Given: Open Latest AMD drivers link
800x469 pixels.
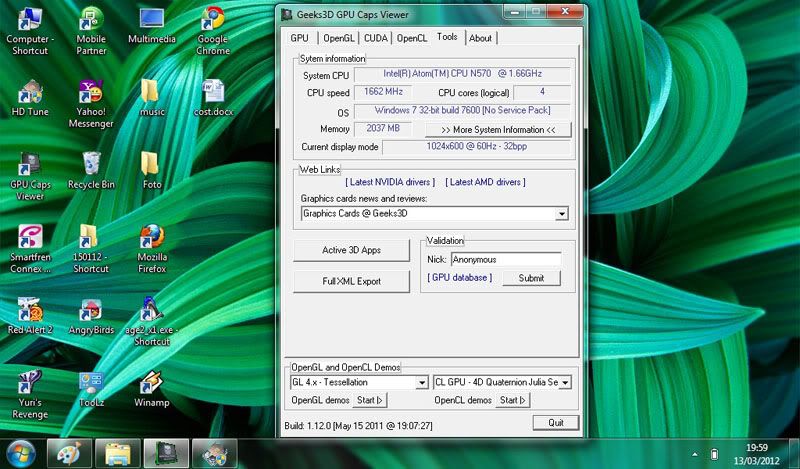Looking at the screenshot, I should tap(485, 182).
